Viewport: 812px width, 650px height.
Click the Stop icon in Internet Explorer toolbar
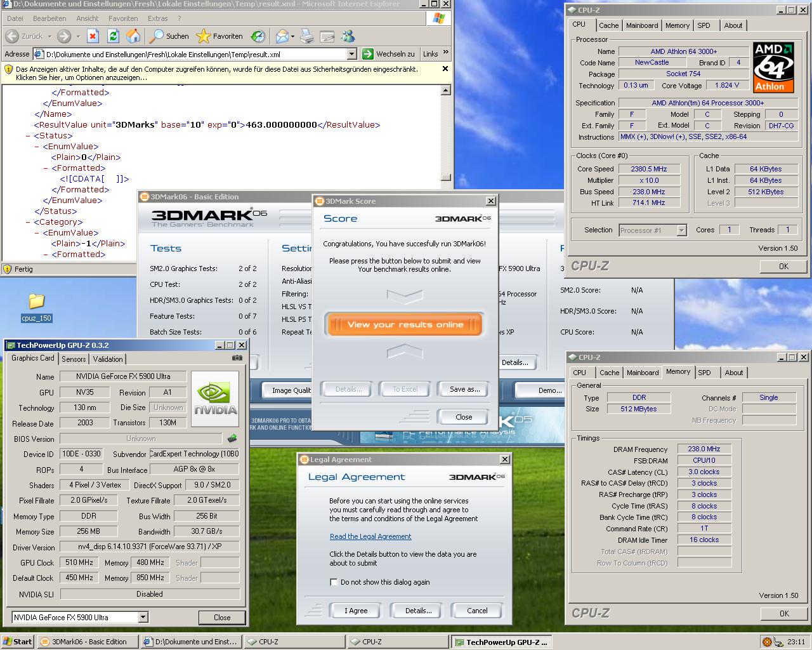93,36
